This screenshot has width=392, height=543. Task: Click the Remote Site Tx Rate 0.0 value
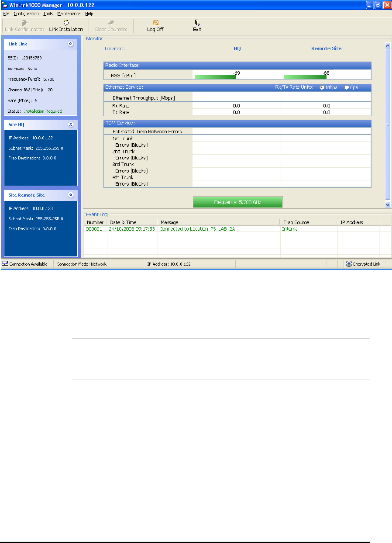[x=326, y=112]
